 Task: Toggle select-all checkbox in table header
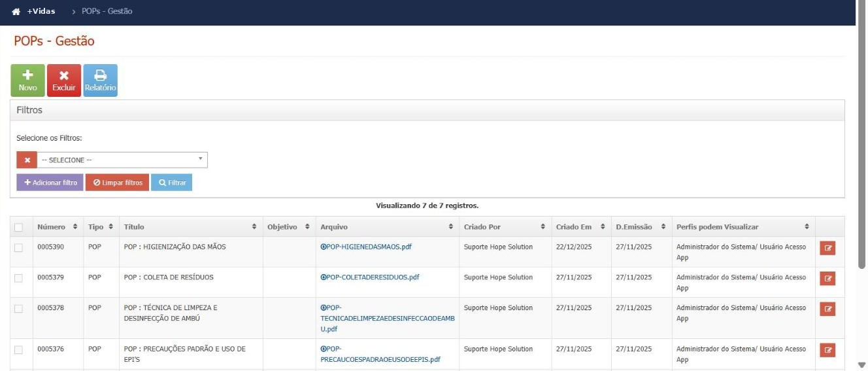[18, 227]
